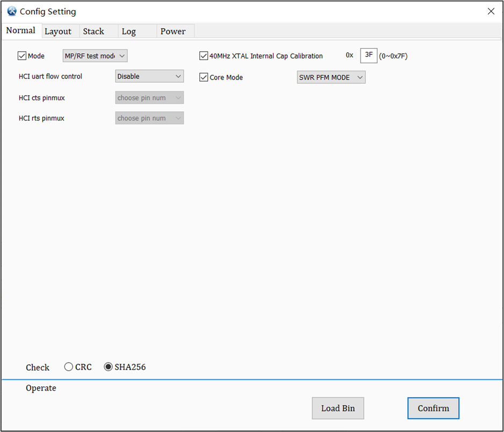This screenshot has height=432, width=504.
Task: Confirm the configuration settings
Action: coord(433,408)
